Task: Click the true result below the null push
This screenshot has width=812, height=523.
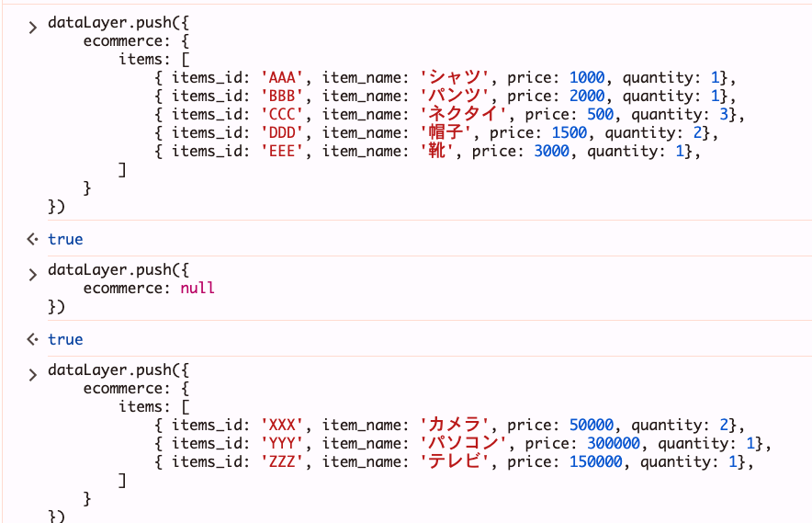Action: (x=65, y=339)
